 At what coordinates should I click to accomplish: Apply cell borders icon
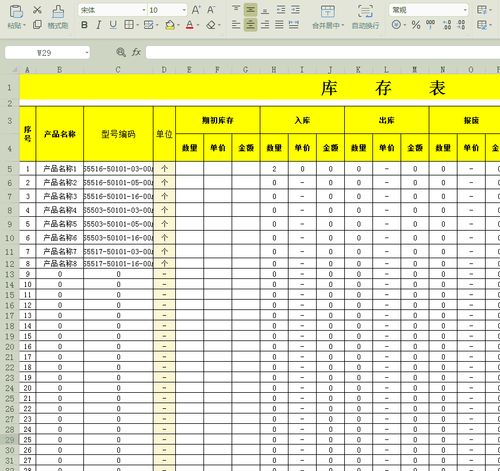129,25
